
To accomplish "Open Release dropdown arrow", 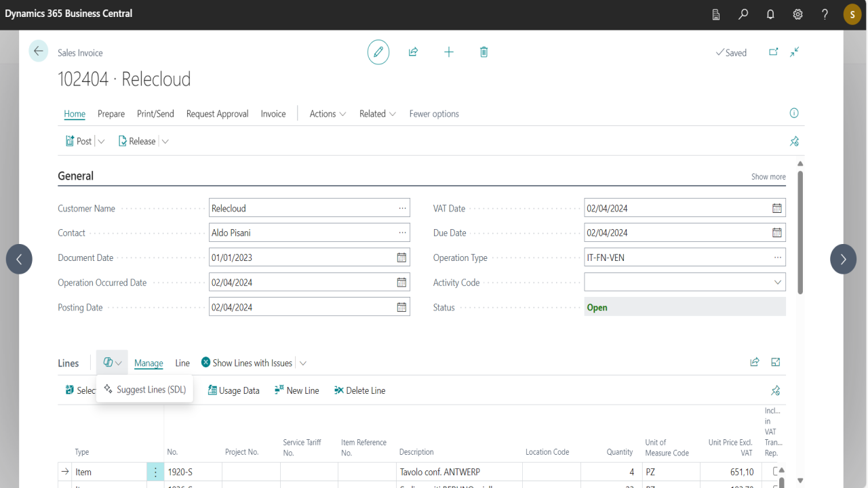I will [165, 142].
